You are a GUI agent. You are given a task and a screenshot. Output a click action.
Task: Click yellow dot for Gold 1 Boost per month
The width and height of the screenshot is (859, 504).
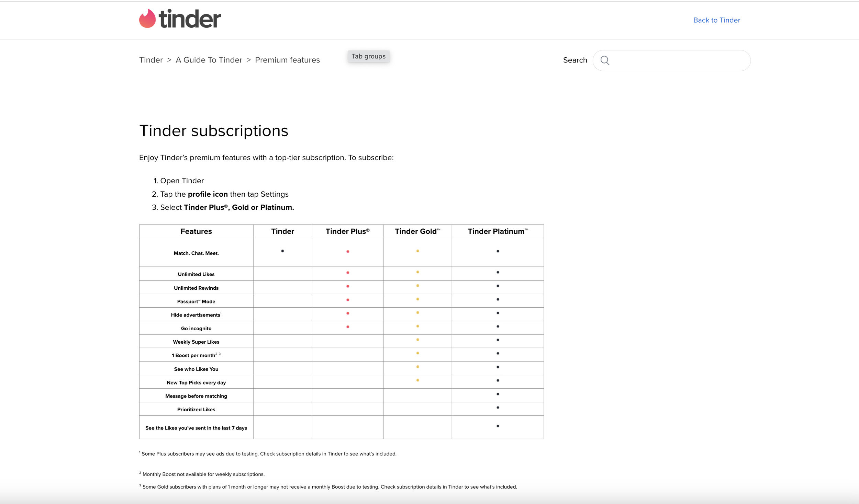[x=417, y=353]
